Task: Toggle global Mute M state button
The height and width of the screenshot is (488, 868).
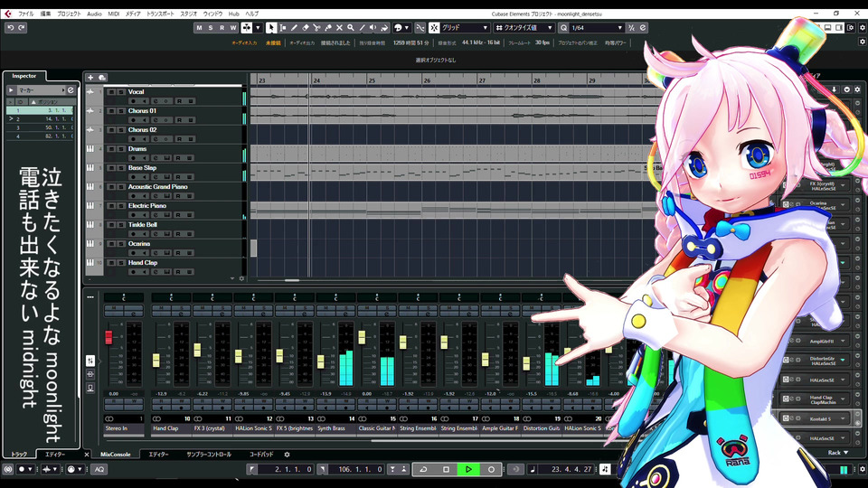Action: coord(199,28)
